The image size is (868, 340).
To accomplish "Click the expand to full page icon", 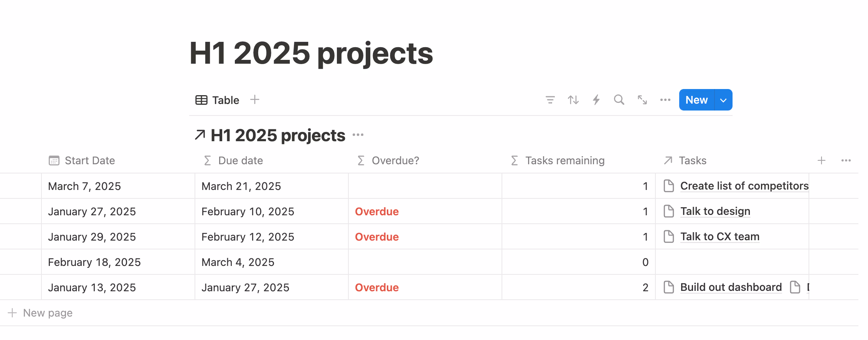I will click(642, 100).
